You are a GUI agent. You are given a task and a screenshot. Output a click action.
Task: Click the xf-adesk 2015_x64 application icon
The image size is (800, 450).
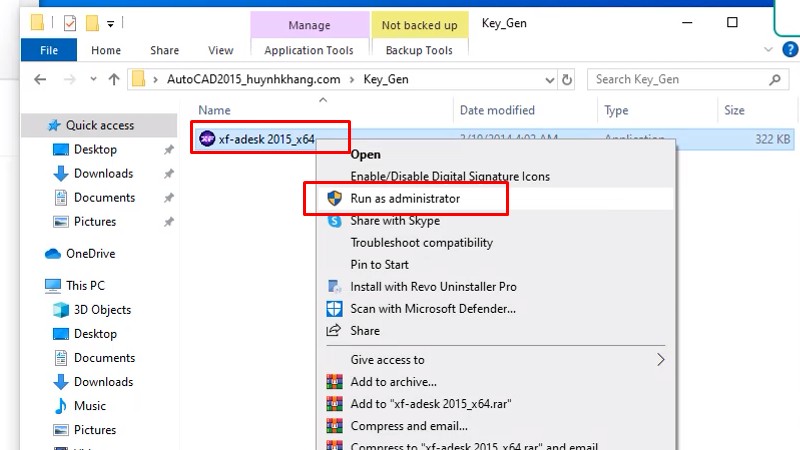click(207, 139)
